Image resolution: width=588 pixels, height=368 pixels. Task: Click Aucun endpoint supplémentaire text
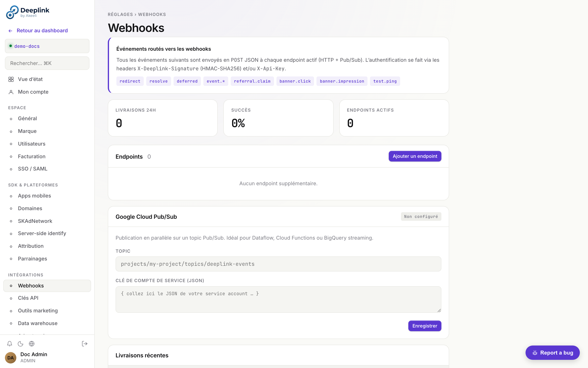278,184
